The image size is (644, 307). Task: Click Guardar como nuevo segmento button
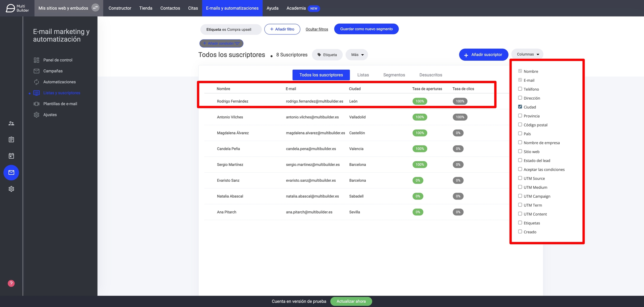pyautogui.click(x=366, y=29)
